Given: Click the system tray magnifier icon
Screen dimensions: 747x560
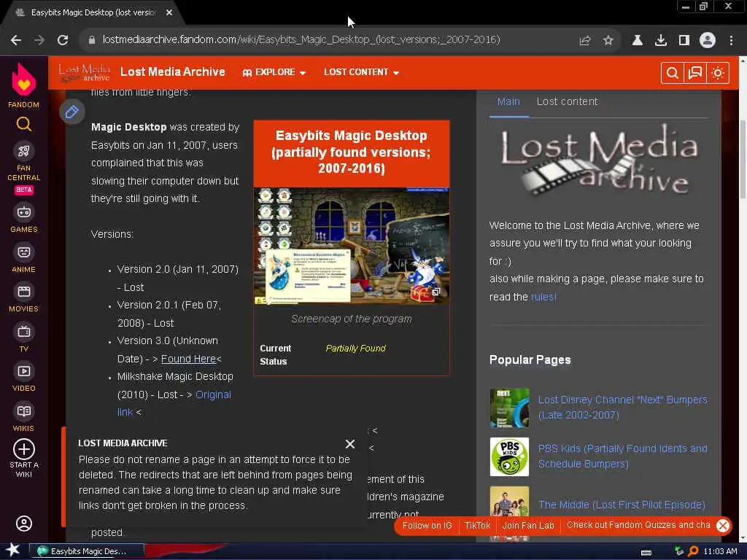Looking at the screenshot, I should point(693,551).
